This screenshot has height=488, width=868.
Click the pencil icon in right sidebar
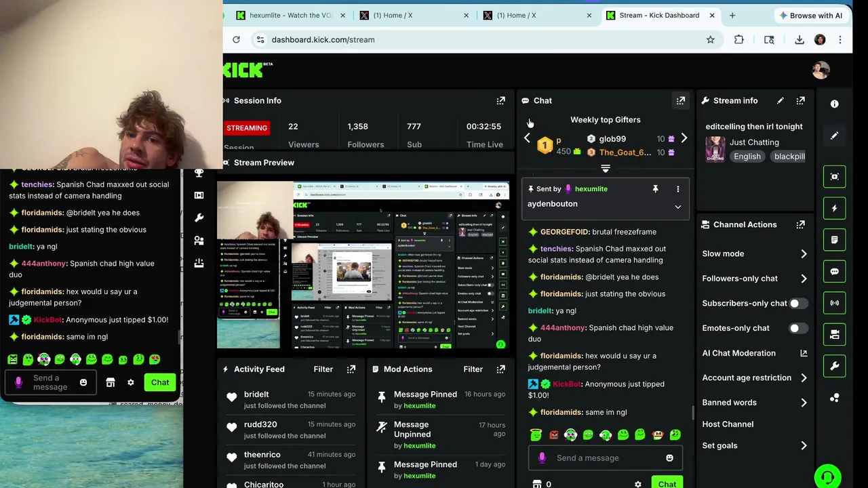[834, 136]
